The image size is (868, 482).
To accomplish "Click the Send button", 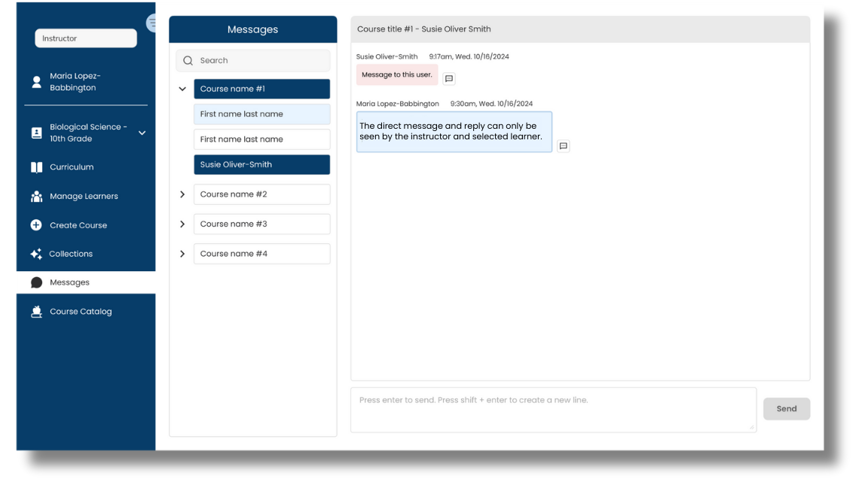I will pyautogui.click(x=786, y=409).
